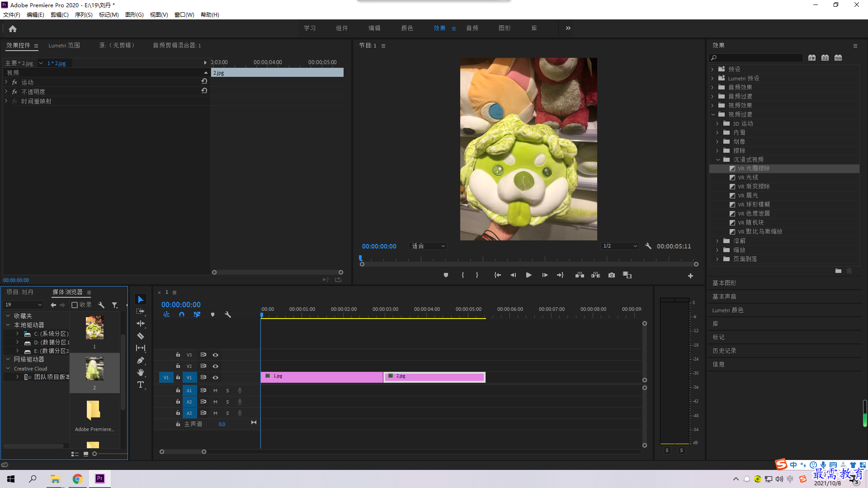Collapse the 沉浸式视频 folder

718,160
